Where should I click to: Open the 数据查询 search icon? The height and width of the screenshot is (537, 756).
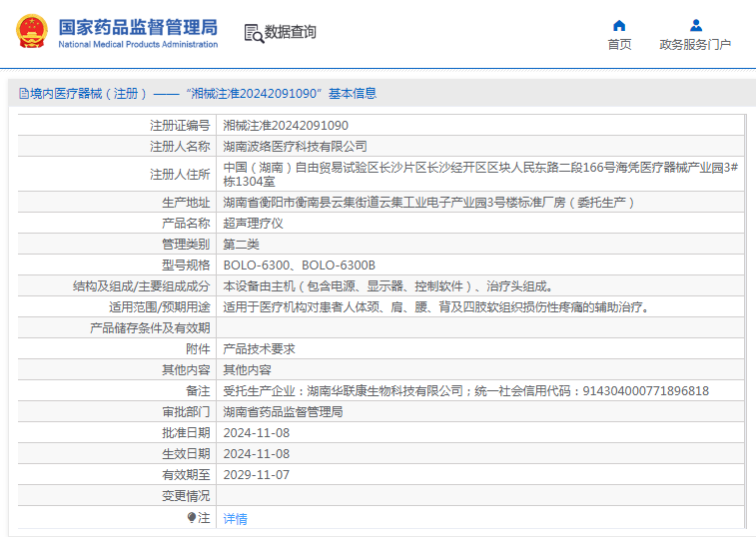(254, 33)
